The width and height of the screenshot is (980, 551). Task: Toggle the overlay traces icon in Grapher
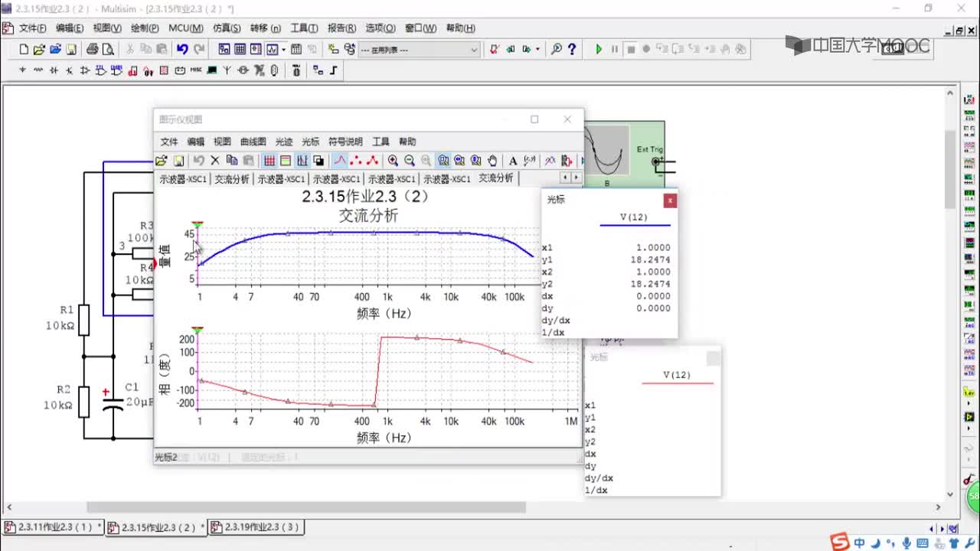(x=550, y=161)
